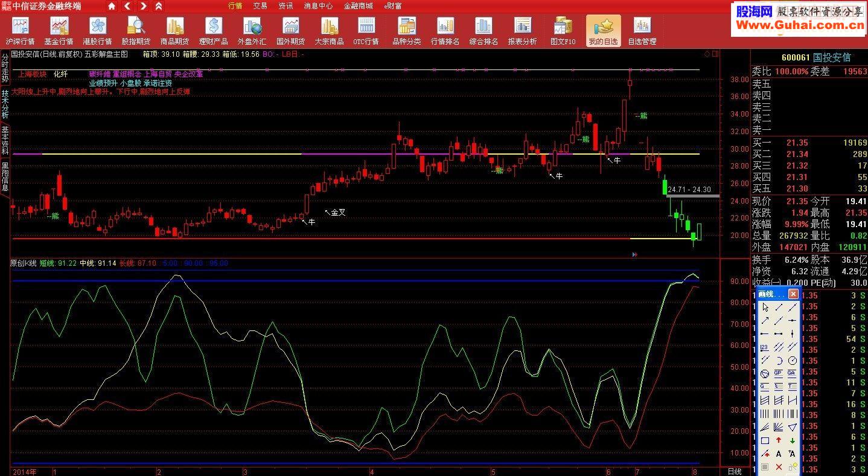Select arrow pointer in 画线 palette

[x=765, y=307]
